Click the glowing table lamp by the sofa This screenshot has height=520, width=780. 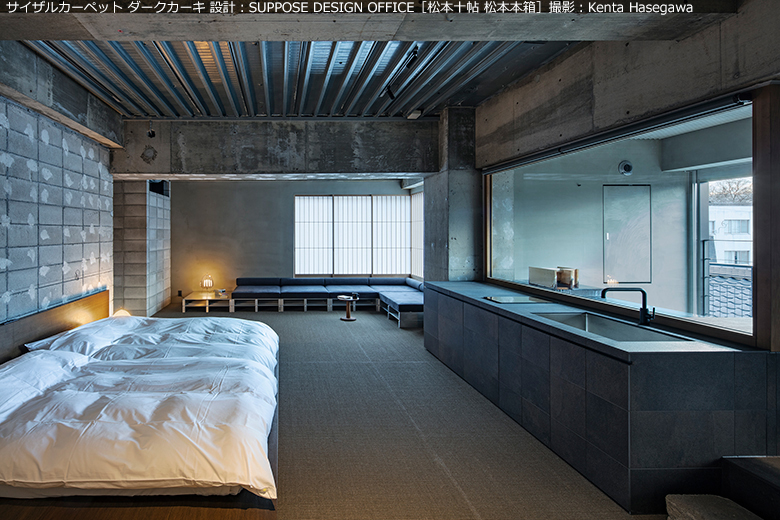coord(208,283)
